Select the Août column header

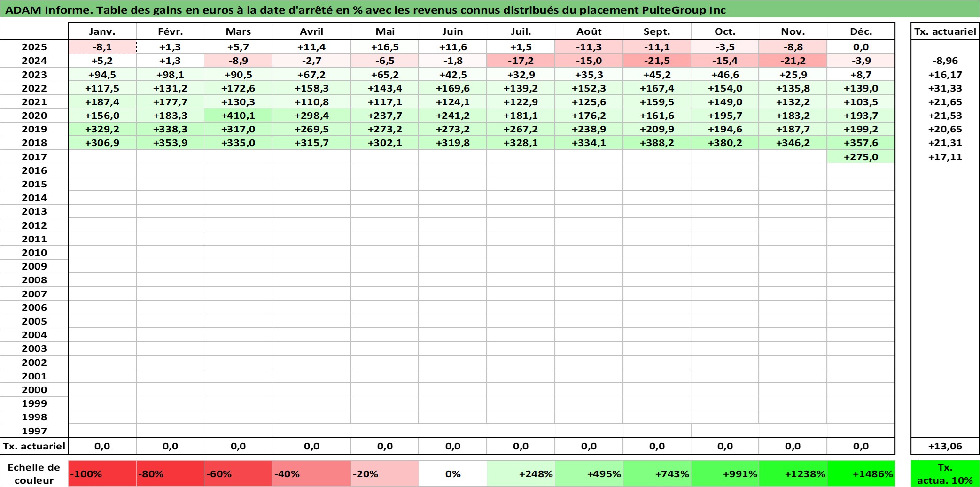[589, 31]
